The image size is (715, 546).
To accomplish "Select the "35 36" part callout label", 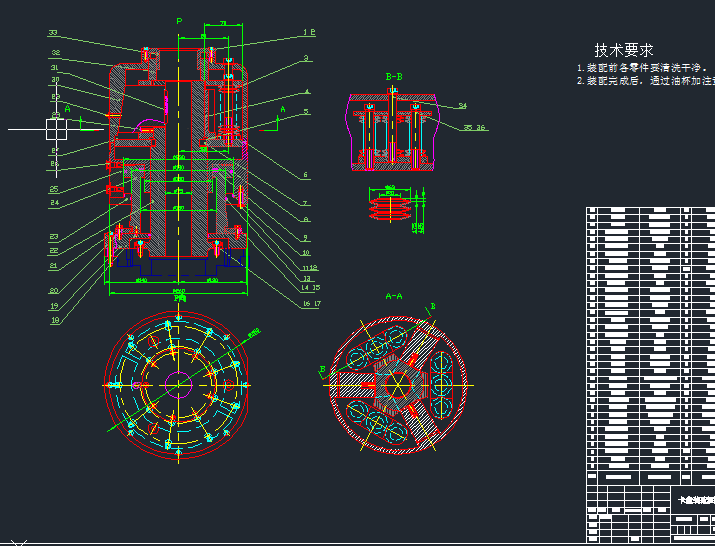I will [x=475, y=128].
